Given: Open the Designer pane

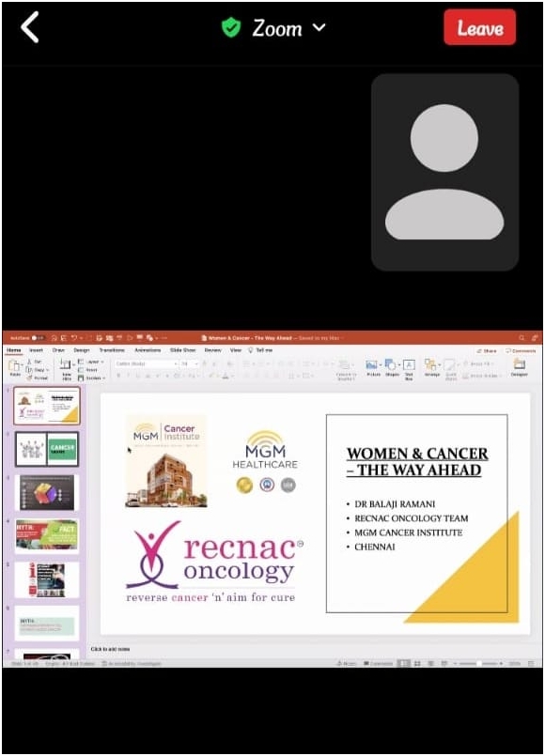Looking at the screenshot, I should [519, 367].
